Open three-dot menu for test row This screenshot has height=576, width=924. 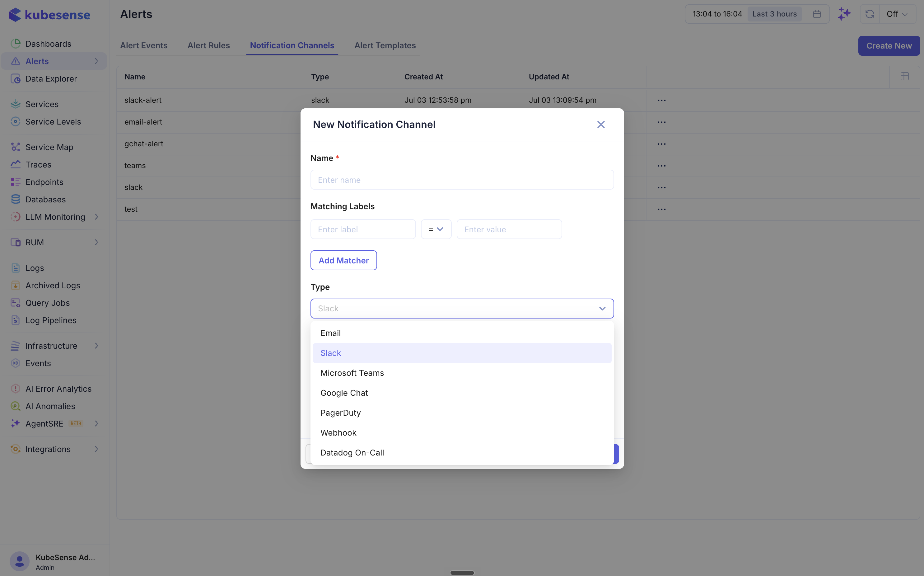661,209
